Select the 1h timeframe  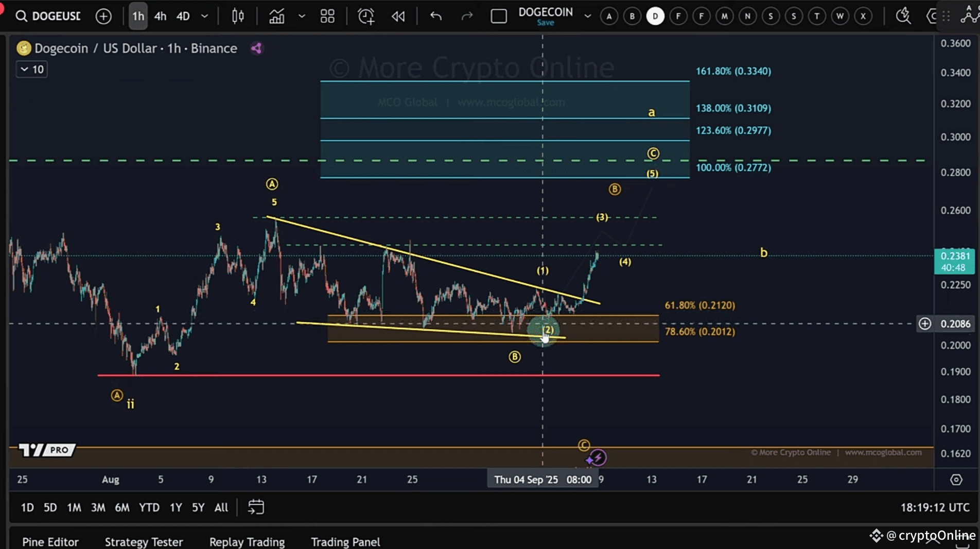tap(138, 16)
